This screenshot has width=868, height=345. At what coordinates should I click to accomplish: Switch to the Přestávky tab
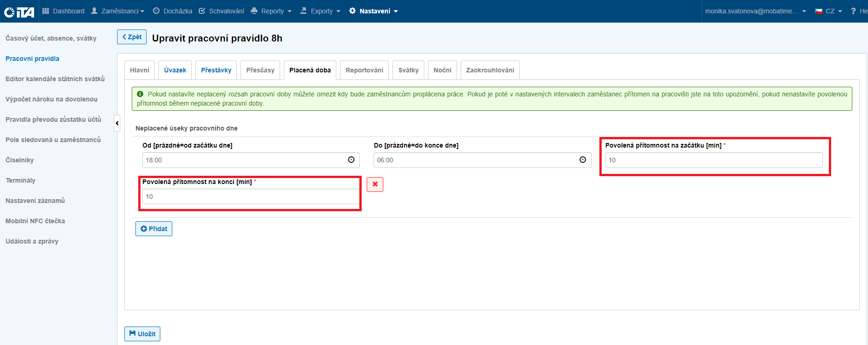click(216, 70)
